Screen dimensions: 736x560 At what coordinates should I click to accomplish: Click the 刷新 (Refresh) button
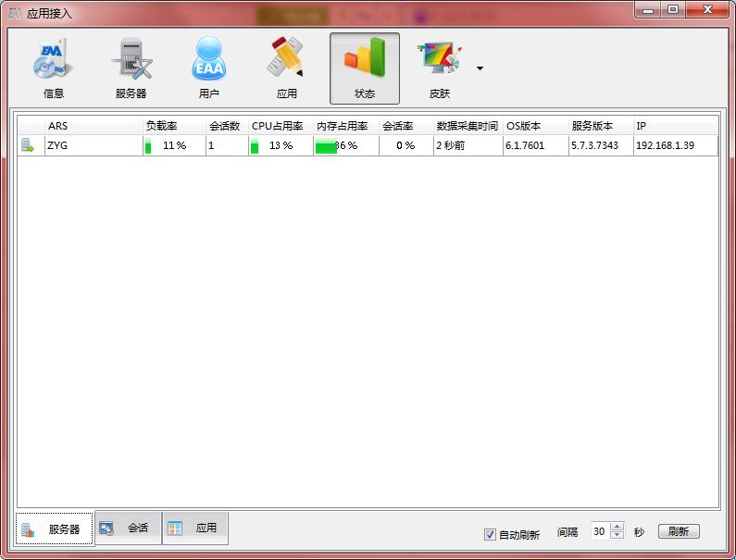(x=679, y=531)
